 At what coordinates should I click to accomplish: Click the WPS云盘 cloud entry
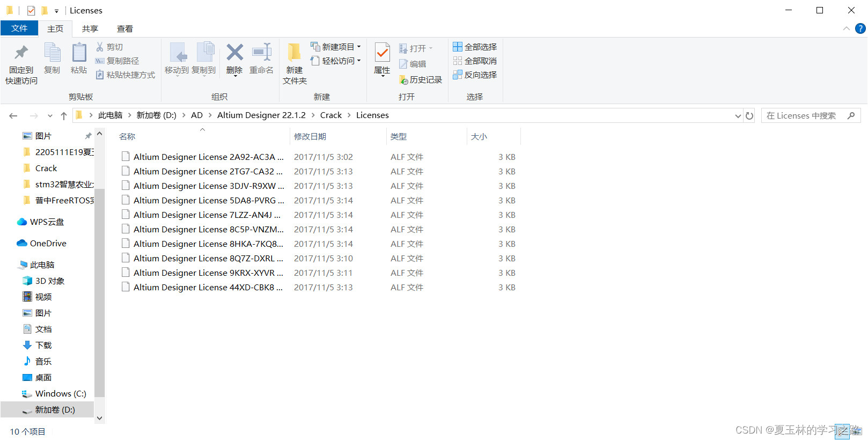coord(40,222)
